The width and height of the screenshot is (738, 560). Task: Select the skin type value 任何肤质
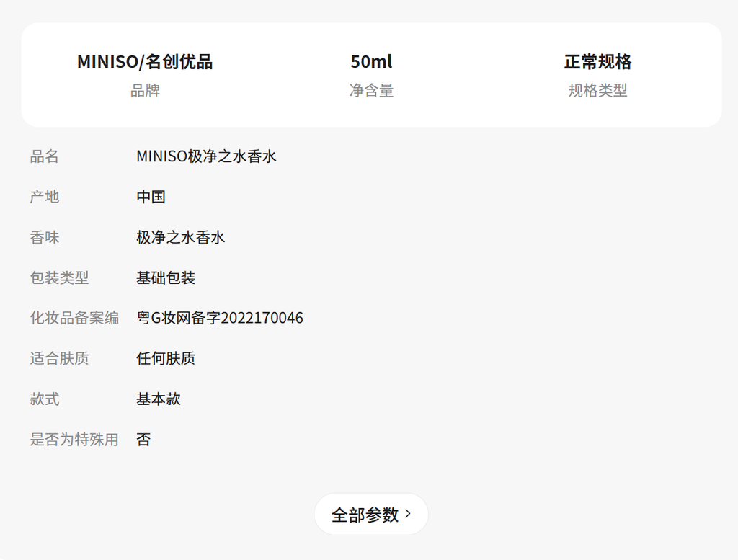[166, 358]
